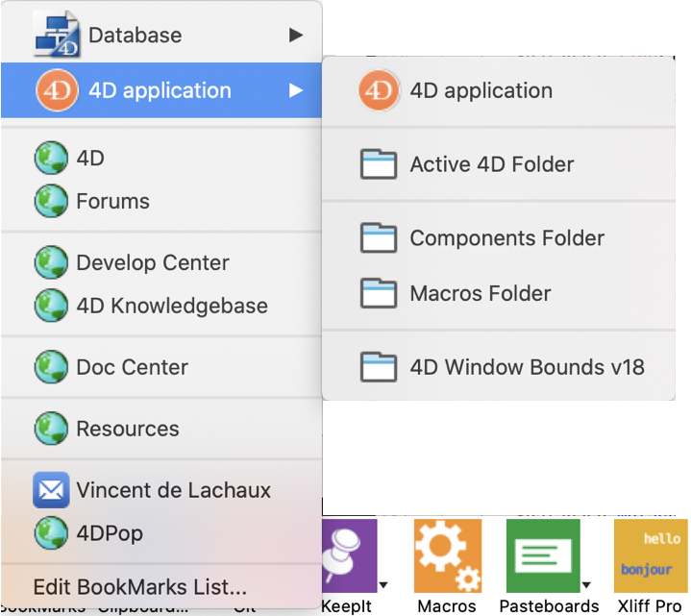This screenshot has width=691, height=616.
Task: Click the folder icon beside Macros Folder
Action: point(379,293)
